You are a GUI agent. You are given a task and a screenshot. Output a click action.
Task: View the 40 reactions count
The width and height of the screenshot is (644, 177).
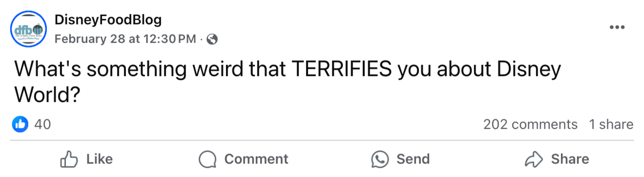tap(42, 125)
